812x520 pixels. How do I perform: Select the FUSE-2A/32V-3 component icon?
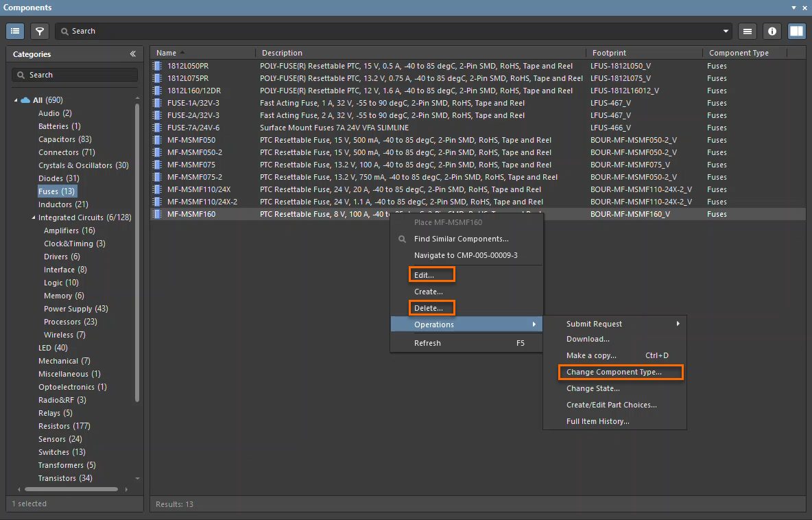click(x=158, y=115)
